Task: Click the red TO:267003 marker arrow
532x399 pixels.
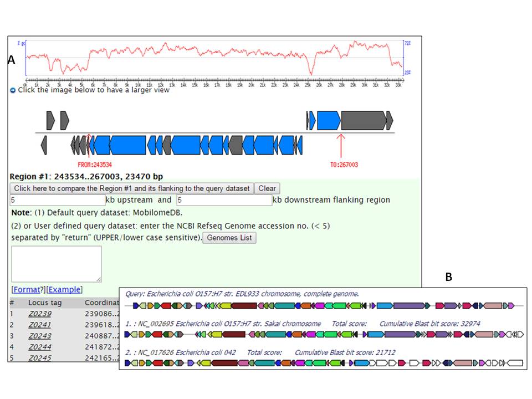Action: [x=341, y=147]
